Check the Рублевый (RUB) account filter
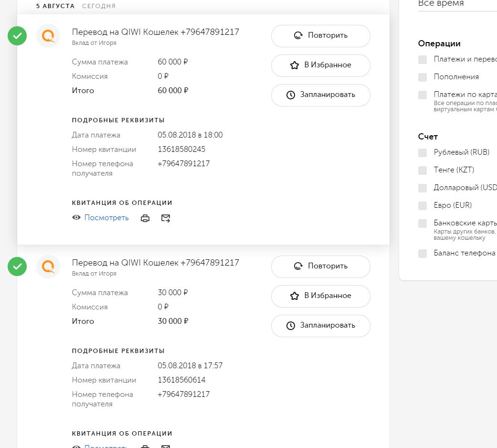 click(423, 153)
